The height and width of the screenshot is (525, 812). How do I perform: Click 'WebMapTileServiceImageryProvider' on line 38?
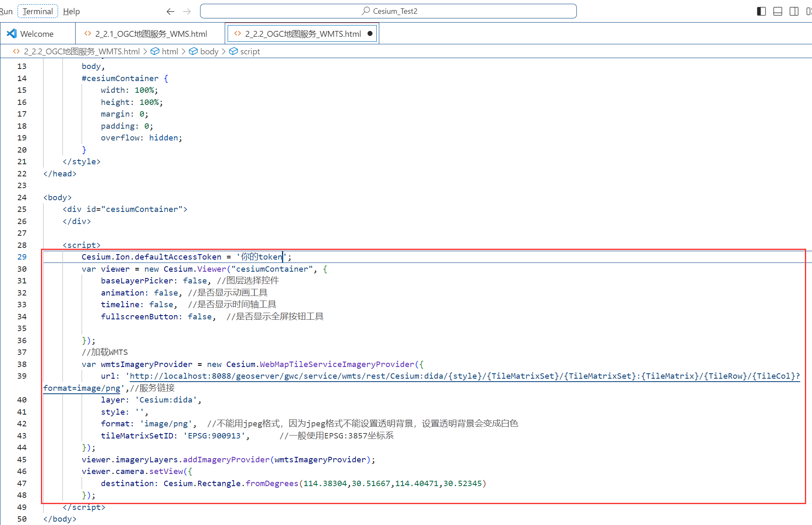coord(337,364)
